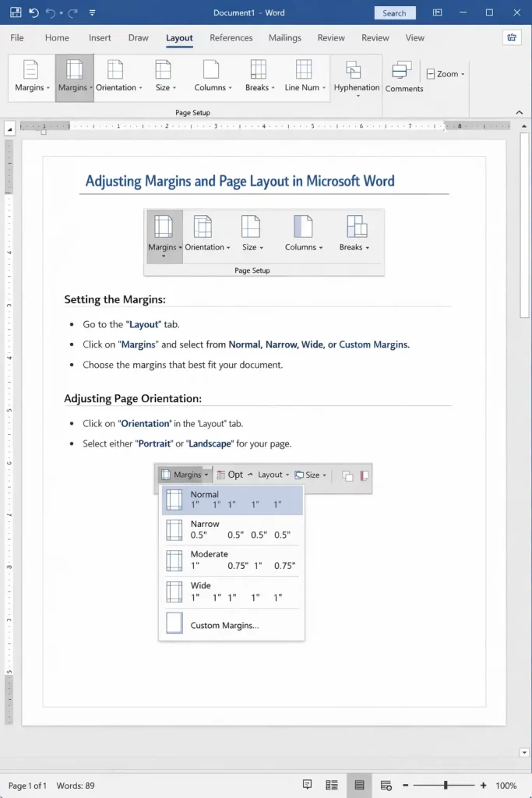Click the Focus notes icon in status bar

307,785
